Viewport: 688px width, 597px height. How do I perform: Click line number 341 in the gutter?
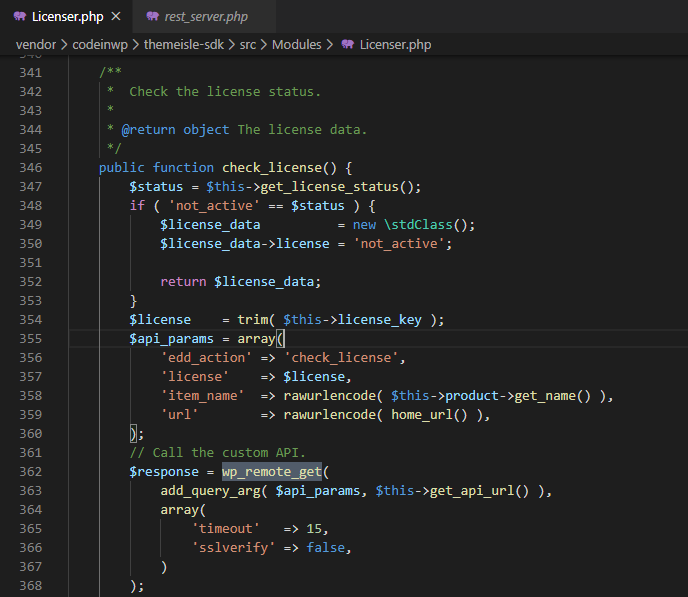click(31, 72)
